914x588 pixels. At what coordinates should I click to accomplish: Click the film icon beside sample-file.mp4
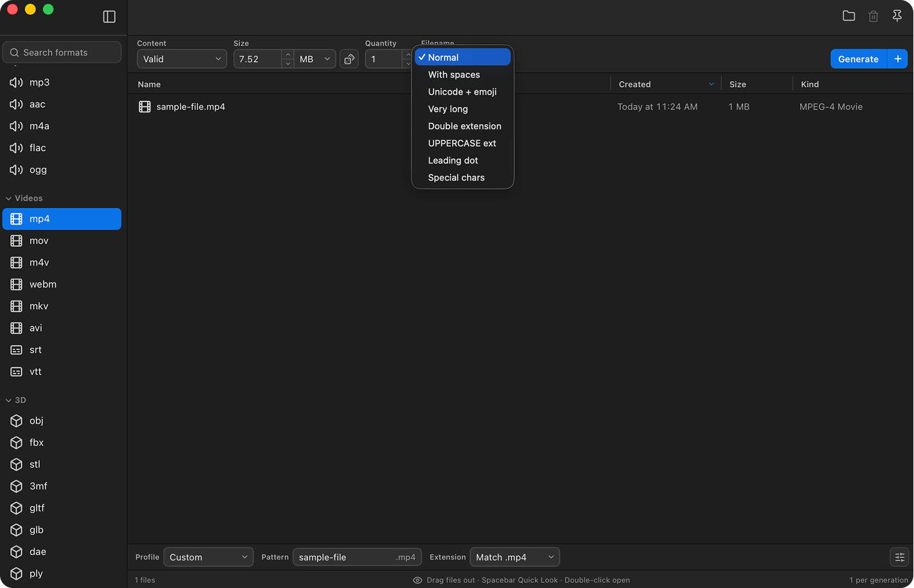(145, 107)
